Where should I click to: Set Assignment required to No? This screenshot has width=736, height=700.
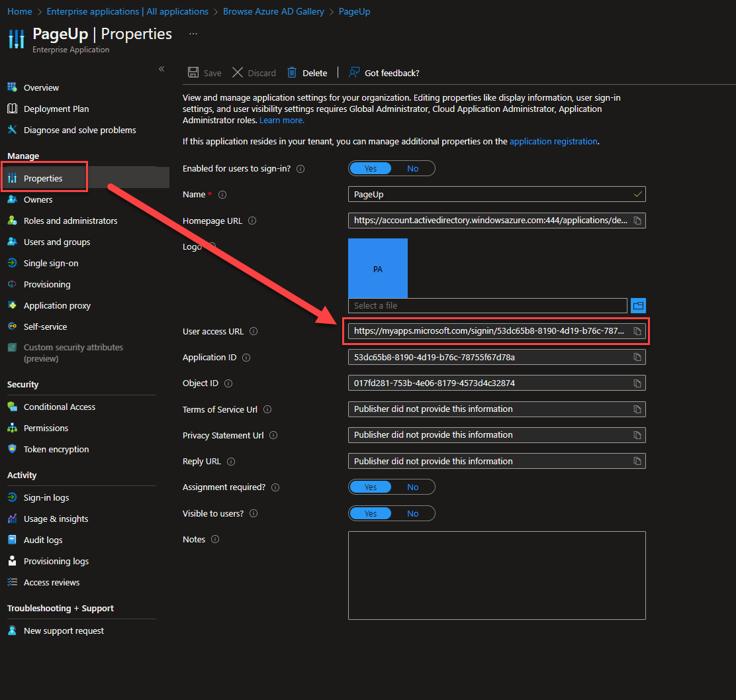click(413, 487)
